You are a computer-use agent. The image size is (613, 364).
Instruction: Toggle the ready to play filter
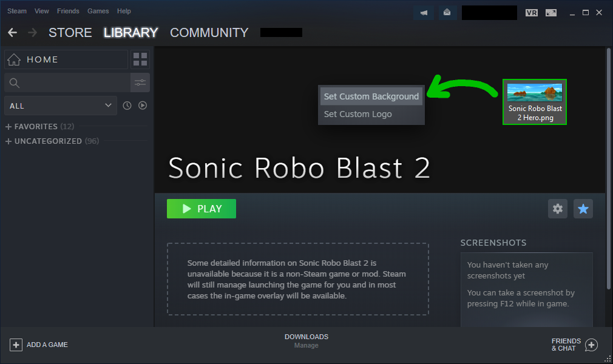pyautogui.click(x=143, y=106)
